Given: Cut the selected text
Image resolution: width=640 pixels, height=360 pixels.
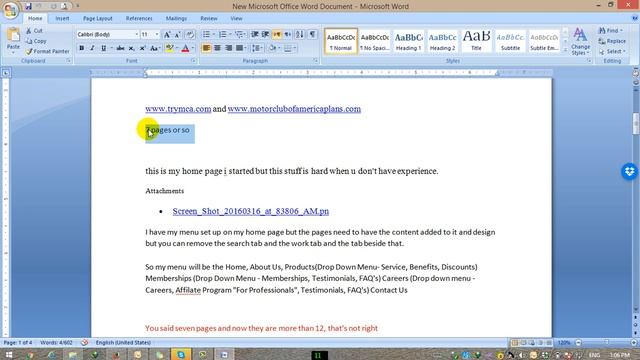Looking at the screenshot, I should [34, 31].
